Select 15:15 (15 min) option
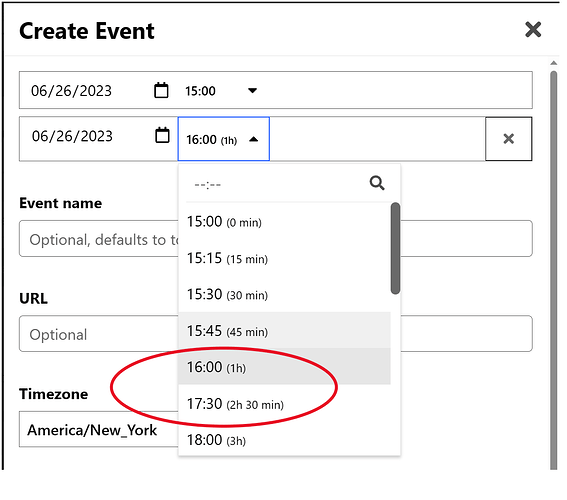This screenshot has width=567, height=500. click(x=285, y=258)
